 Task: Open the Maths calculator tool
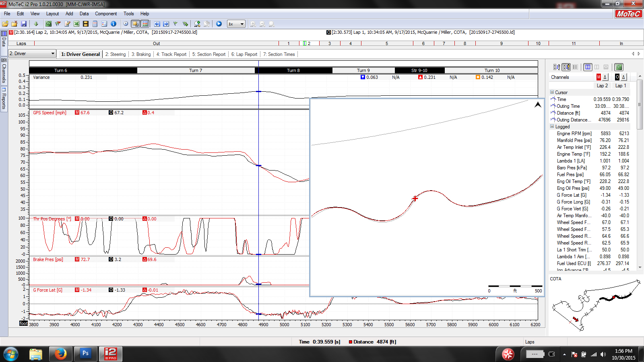point(95,24)
